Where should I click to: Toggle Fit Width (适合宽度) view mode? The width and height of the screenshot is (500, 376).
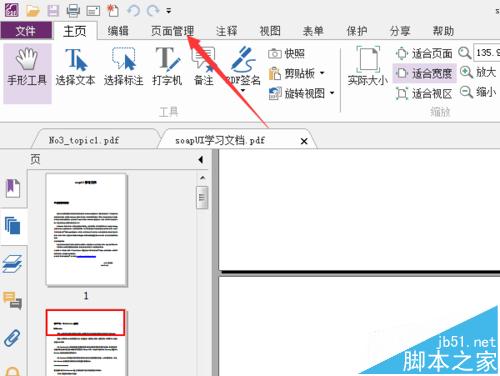coord(424,73)
